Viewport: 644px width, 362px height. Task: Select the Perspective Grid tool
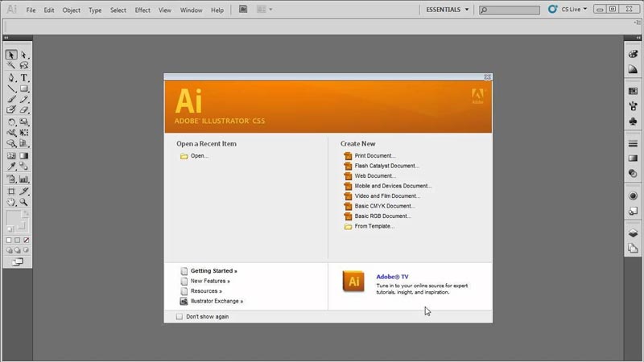(x=24, y=143)
